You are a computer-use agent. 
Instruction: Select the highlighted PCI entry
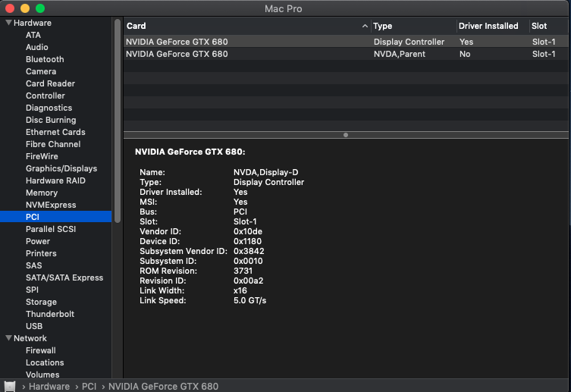(x=55, y=217)
